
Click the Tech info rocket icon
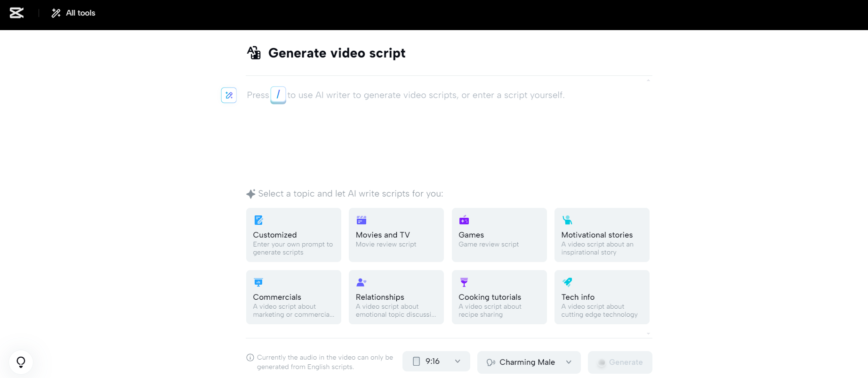(x=567, y=282)
